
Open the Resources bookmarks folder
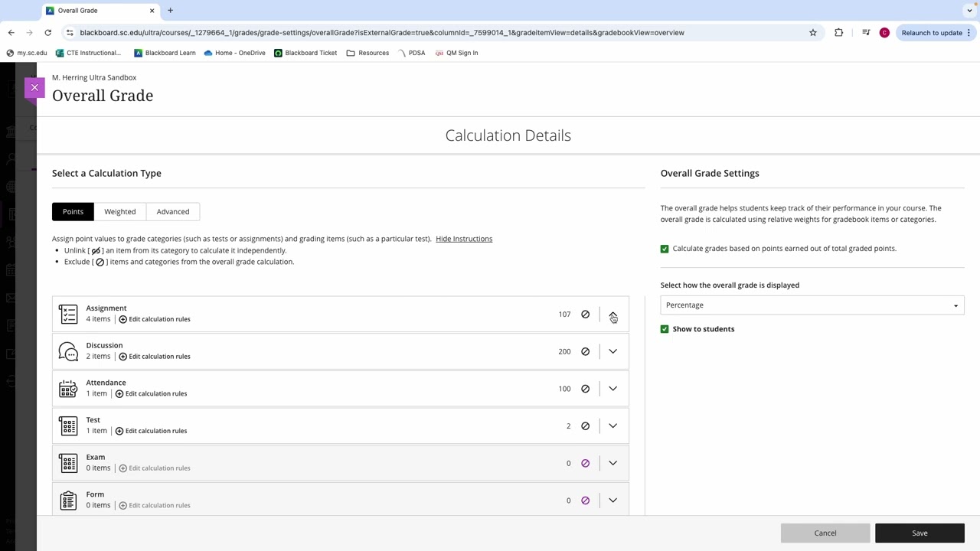367,53
